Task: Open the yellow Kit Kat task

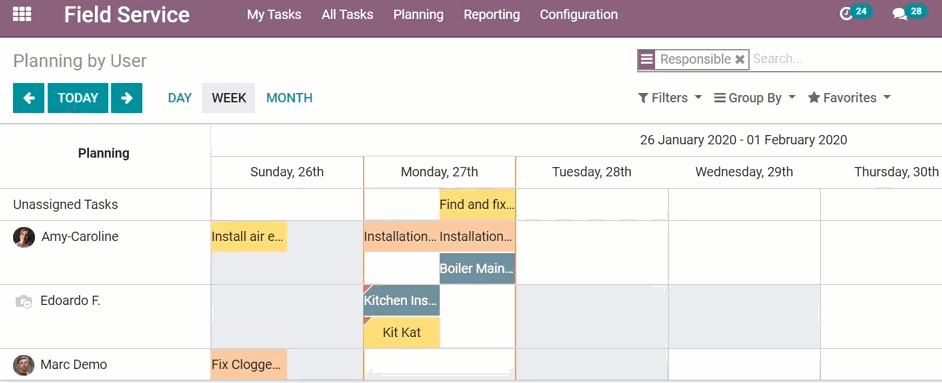Action: click(402, 333)
